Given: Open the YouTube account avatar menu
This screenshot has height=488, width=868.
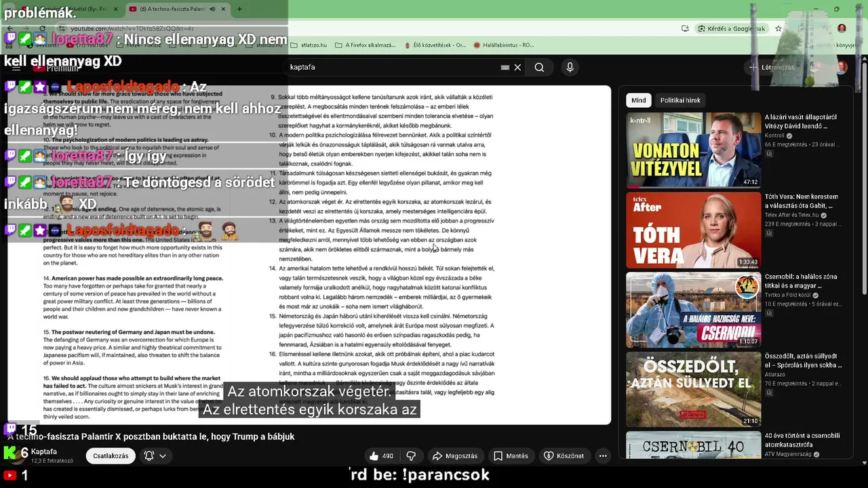Looking at the screenshot, I should (x=841, y=67).
